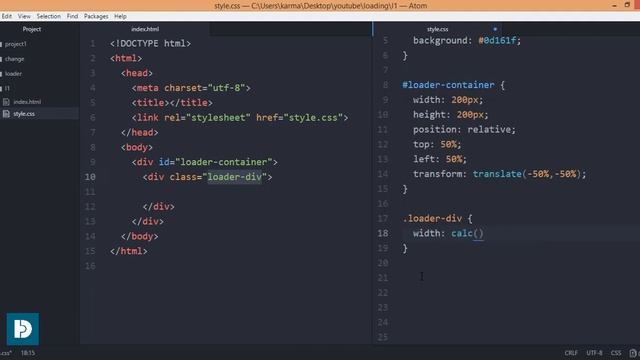
Task: Click line number 18 in style.css gutter
Action: pos(382,233)
